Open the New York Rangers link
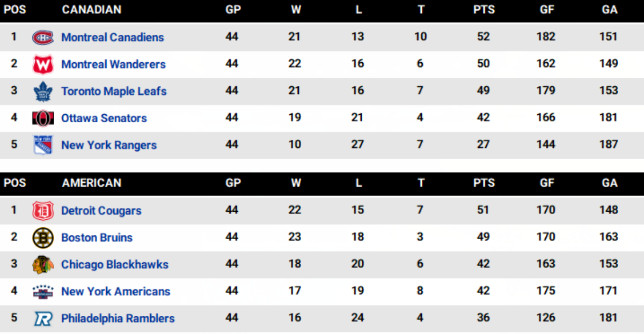 coord(109,145)
